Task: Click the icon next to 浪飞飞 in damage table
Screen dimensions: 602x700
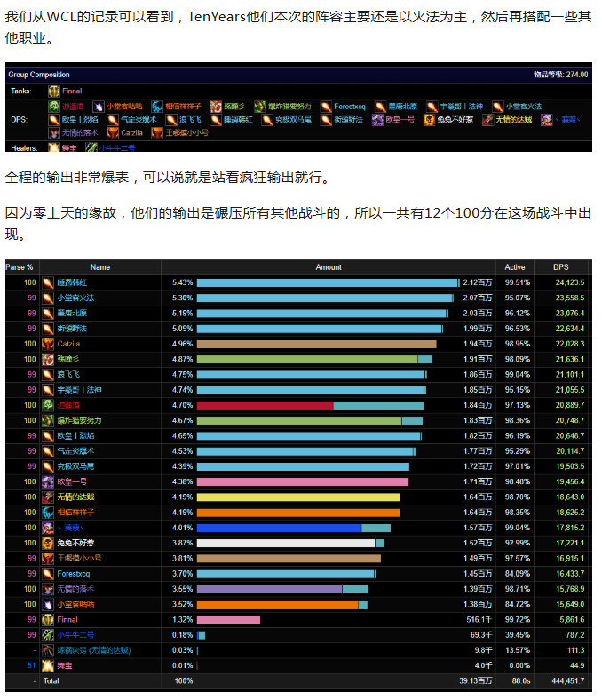Action: click(48, 374)
